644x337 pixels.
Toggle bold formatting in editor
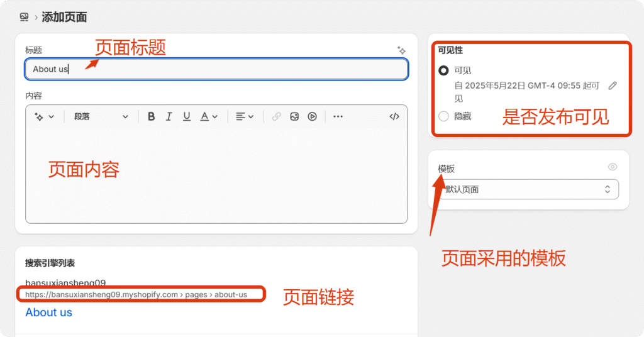151,116
